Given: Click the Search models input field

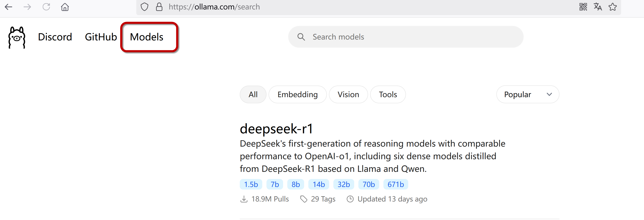Looking at the screenshot, I should point(406,37).
